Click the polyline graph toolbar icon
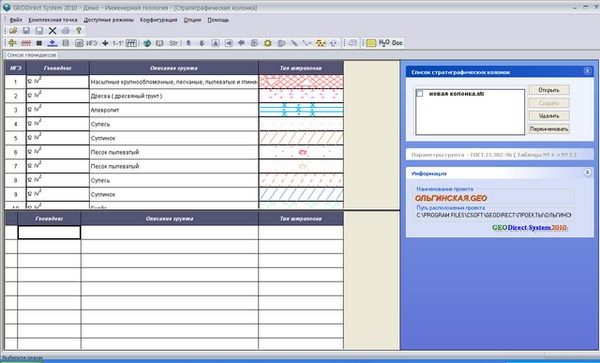 click(x=307, y=43)
